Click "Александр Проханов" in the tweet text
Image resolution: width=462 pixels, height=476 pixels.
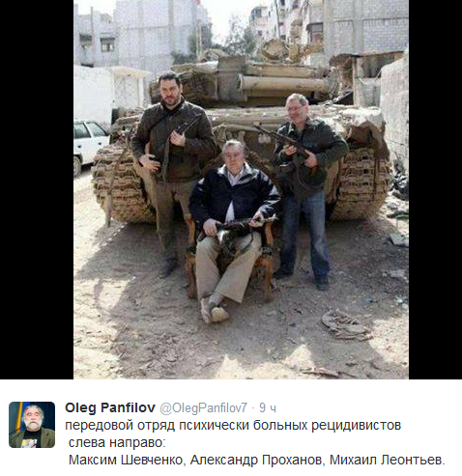pyautogui.click(x=255, y=460)
